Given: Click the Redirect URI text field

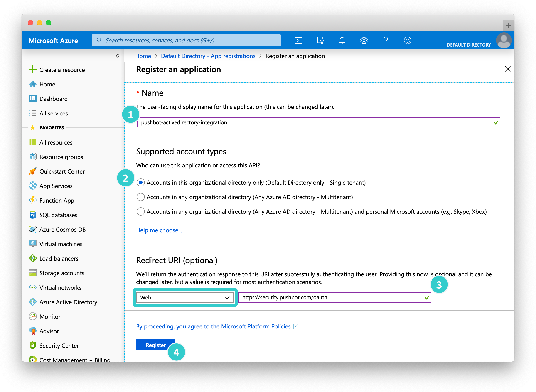Looking at the screenshot, I should point(334,298).
